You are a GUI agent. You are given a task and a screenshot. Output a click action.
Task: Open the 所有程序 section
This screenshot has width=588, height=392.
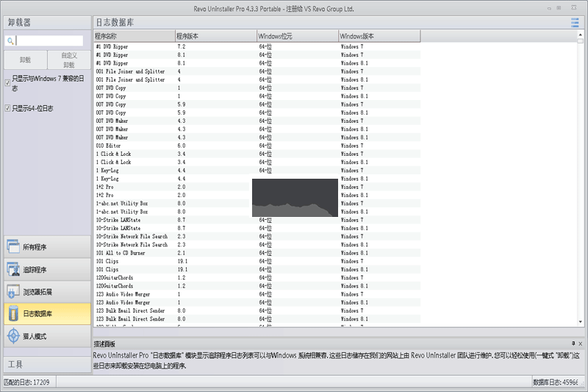tap(47, 247)
